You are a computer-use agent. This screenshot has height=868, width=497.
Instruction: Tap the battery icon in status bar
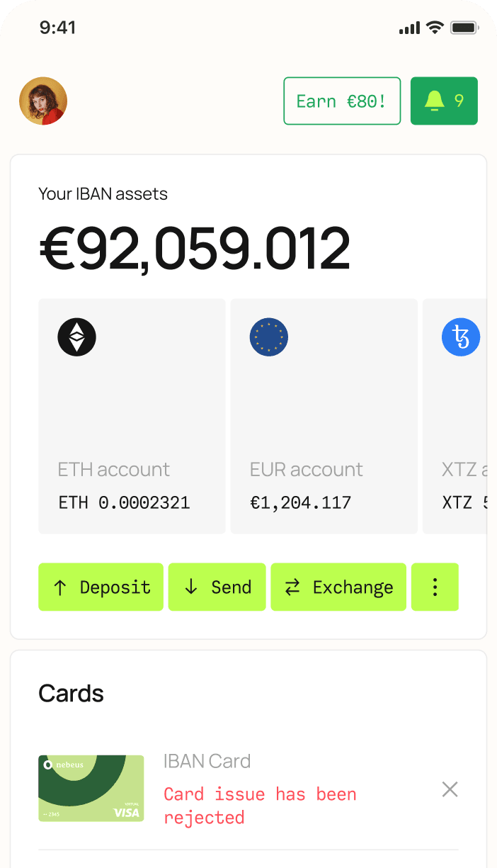tap(465, 28)
